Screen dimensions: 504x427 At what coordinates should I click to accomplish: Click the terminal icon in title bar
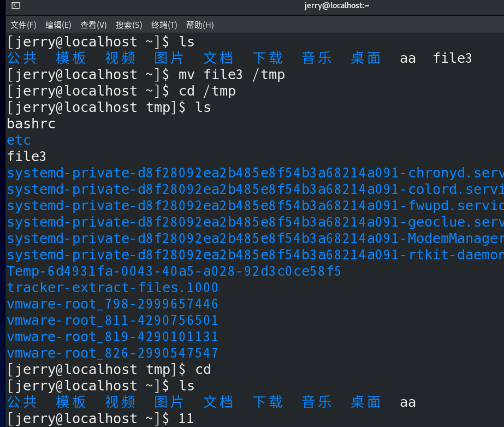pos(16,5)
